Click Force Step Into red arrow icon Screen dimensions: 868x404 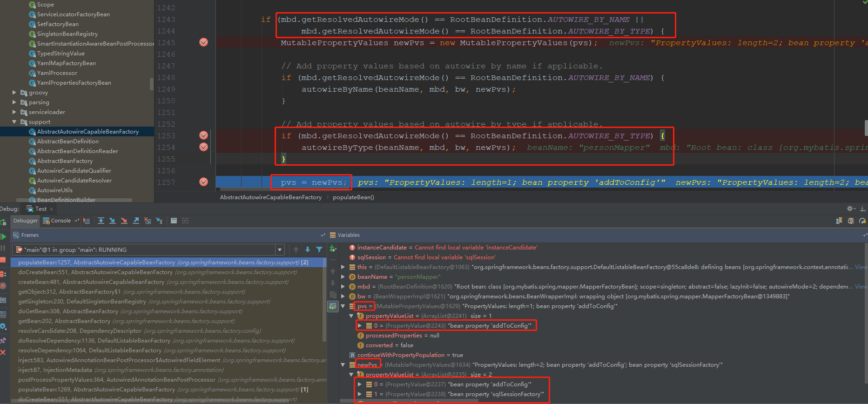point(124,221)
